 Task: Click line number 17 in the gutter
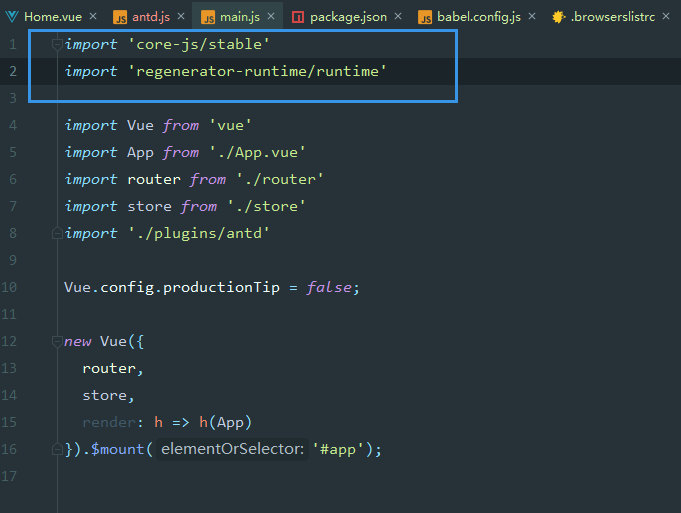9,476
